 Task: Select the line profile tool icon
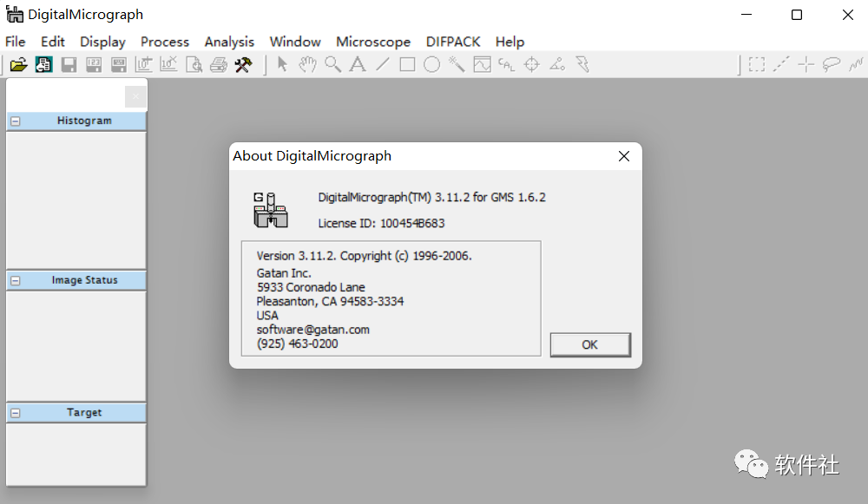pyautogui.click(x=482, y=65)
